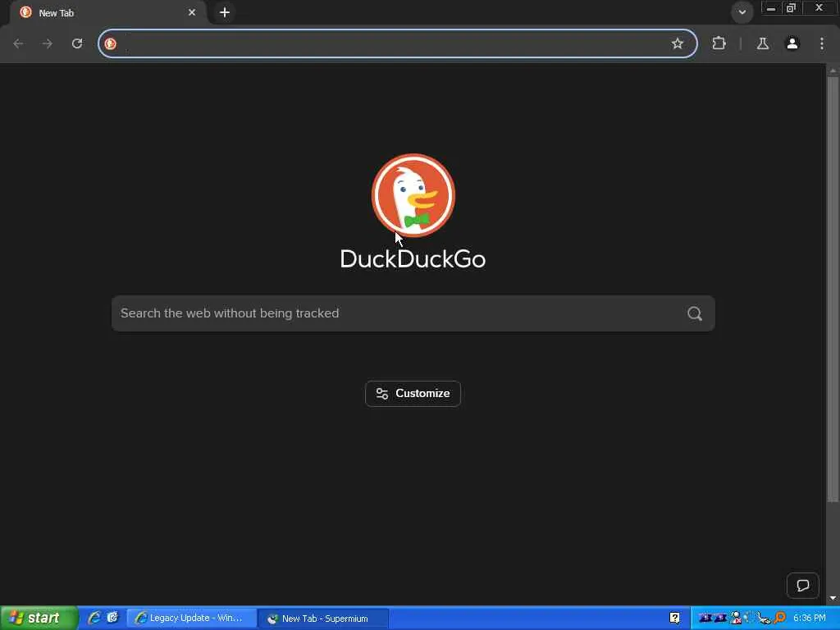Click the scrollbar down arrow
Viewport: 840px width, 630px height.
833,598
